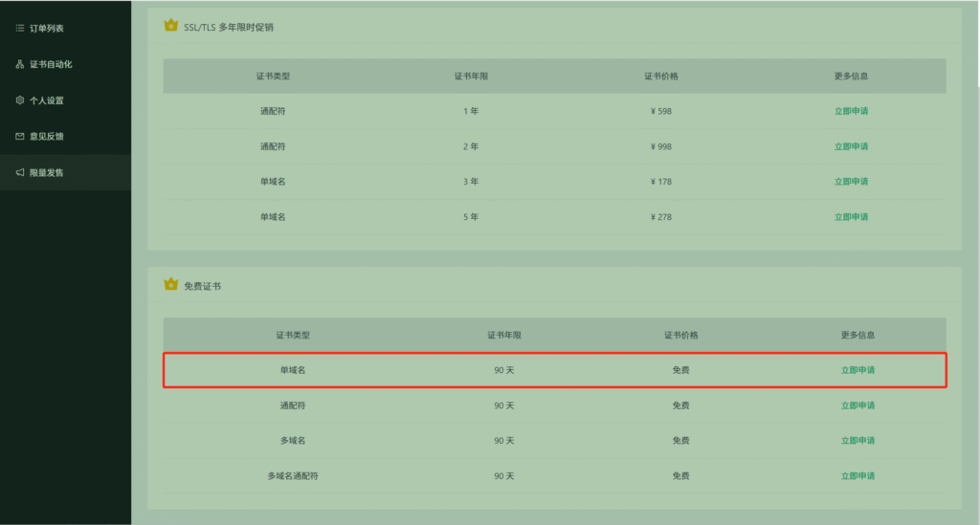Screen dimensions: 980x525
Task: Click 立即申请 for the free 多域名通配符 certificate
Action: 857,476
